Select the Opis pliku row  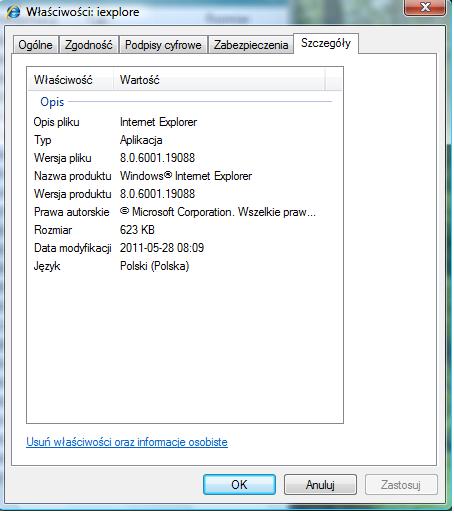point(185,122)
